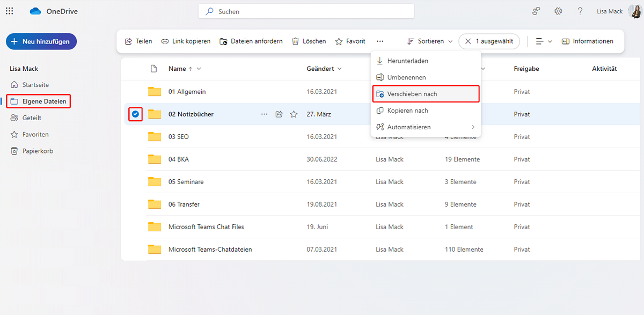Screen dimensions: 644x315
Task: Click the file type column icon
Action: click(154, 69)
